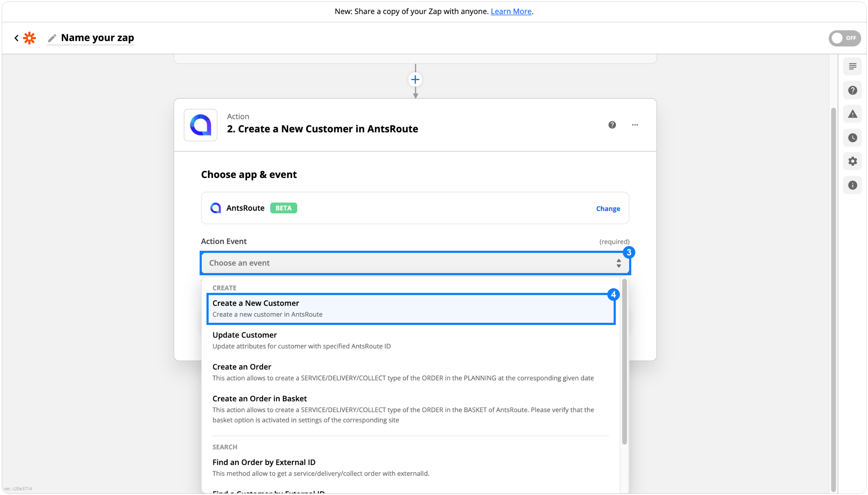
Task: Open the 'Choose an event' dropdown
Action: (x=415, y=263)
